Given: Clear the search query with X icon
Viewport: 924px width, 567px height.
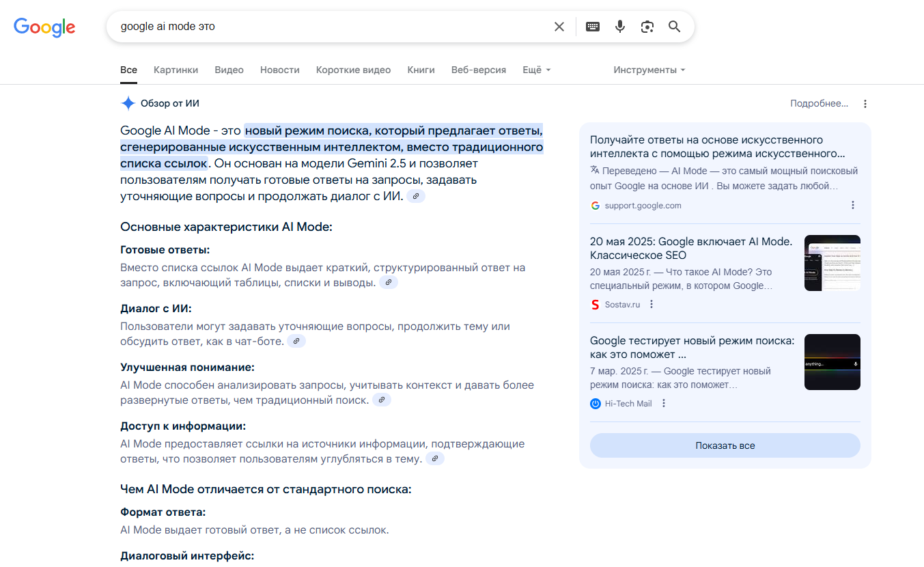Looking at the screenshot, I should [x=559, y=27].
